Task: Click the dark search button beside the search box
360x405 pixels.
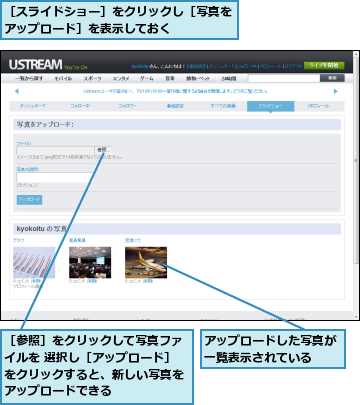Action: pos(332,78)
